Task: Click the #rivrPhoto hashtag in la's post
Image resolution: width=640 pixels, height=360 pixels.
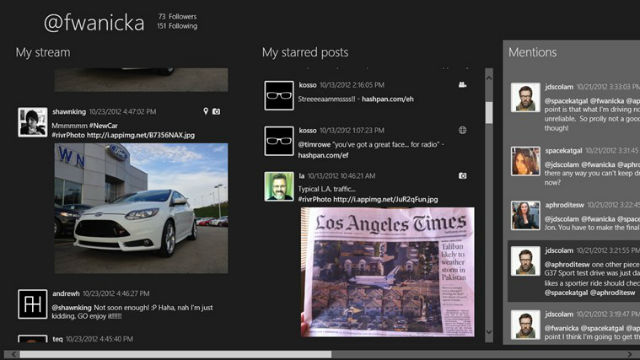Action: (x=315, y=200)
